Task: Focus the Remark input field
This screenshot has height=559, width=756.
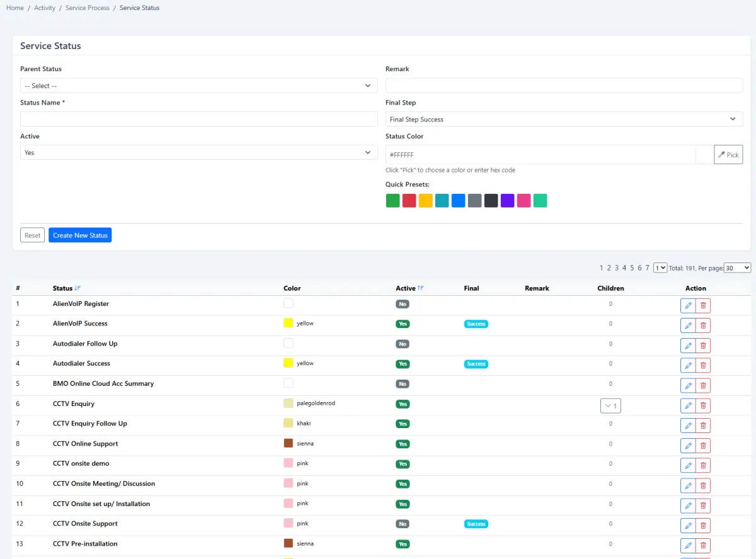Action: pyautogui.click(x=564, y=86)
